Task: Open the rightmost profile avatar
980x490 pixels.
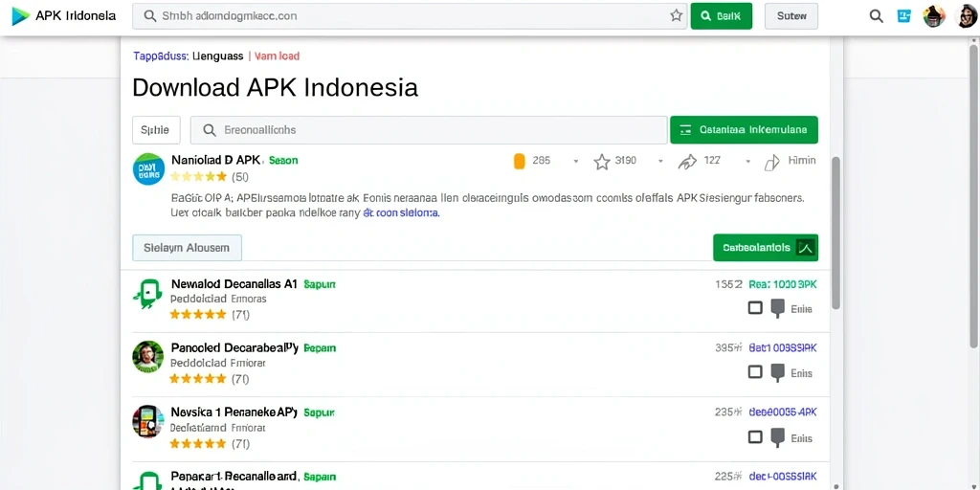Action: point(967,16)
